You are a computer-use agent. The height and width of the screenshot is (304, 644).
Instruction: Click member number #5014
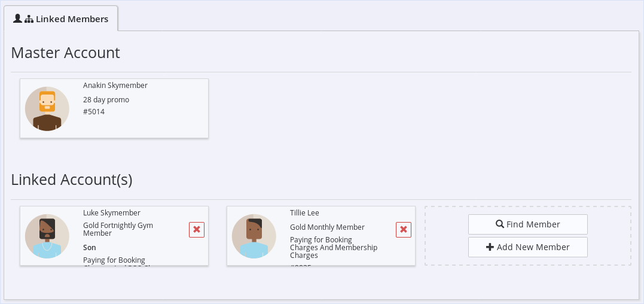coord(94,112)
